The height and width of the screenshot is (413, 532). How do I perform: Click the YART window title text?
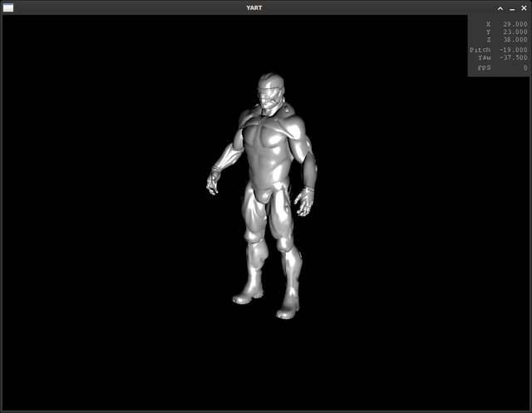point(254,7)
